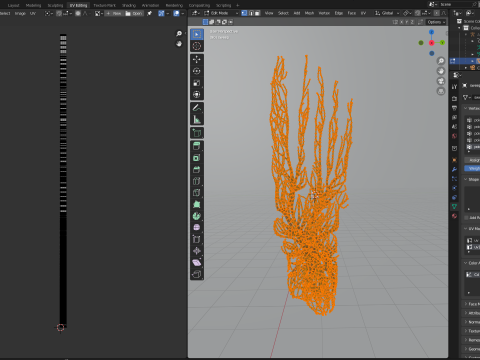
Task: Enable face select mode
Action: 257,13
